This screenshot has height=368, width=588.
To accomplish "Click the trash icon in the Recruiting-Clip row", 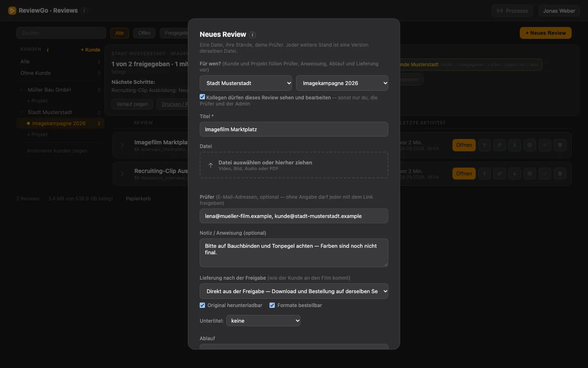I will coord(560,174).
